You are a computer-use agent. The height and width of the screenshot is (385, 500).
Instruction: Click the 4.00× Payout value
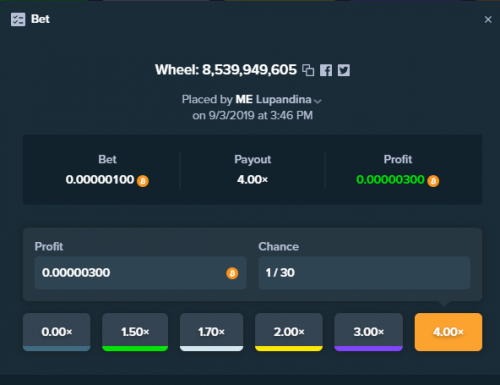252,180
